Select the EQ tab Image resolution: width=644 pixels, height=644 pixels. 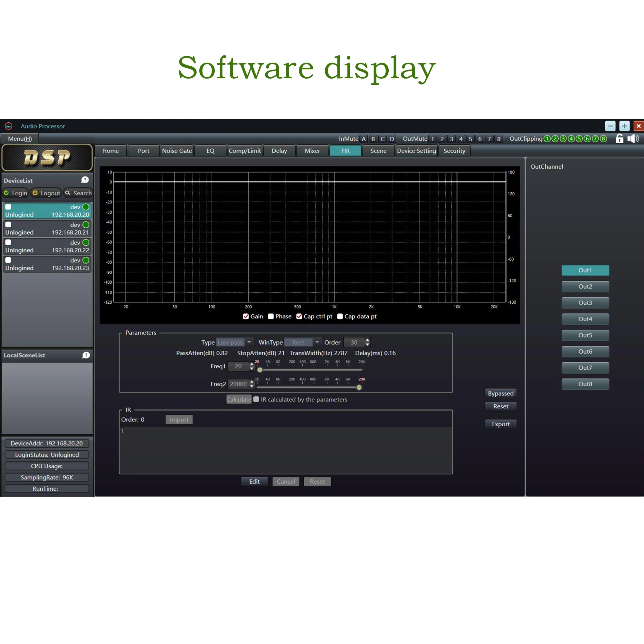[x=211, y=150]
